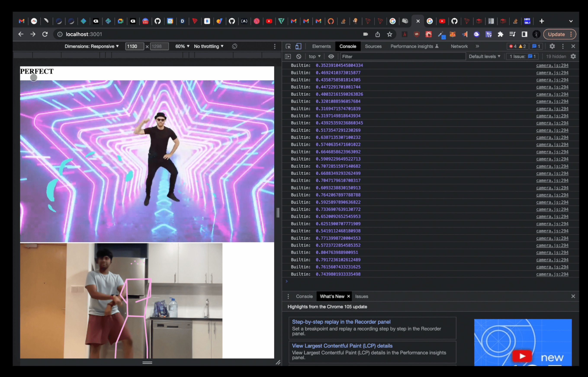Show console sidebar panel icon

[x=288, y=56]
